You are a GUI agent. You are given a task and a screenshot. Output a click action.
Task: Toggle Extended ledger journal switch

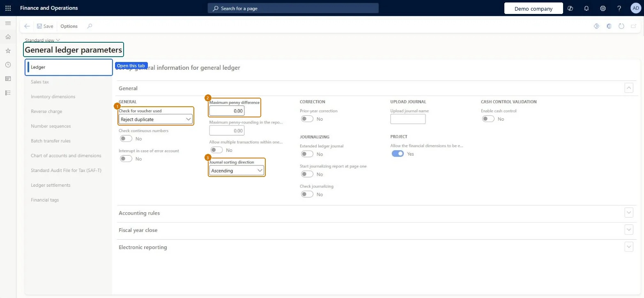[x=307, y=154]
